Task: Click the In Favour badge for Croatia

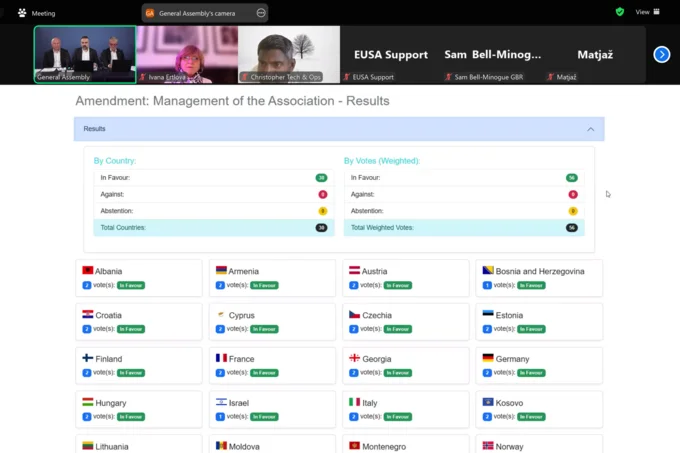Action: click(x=131, y=329)
